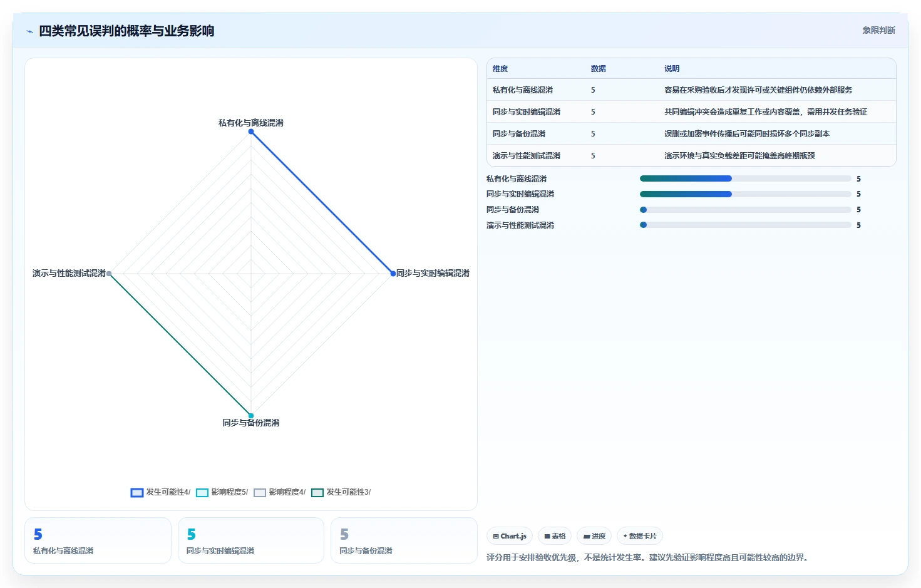This screenshot has width=921, height=588.
Task: Click the radar point at 同步与备份混淆
Action: 251,415
